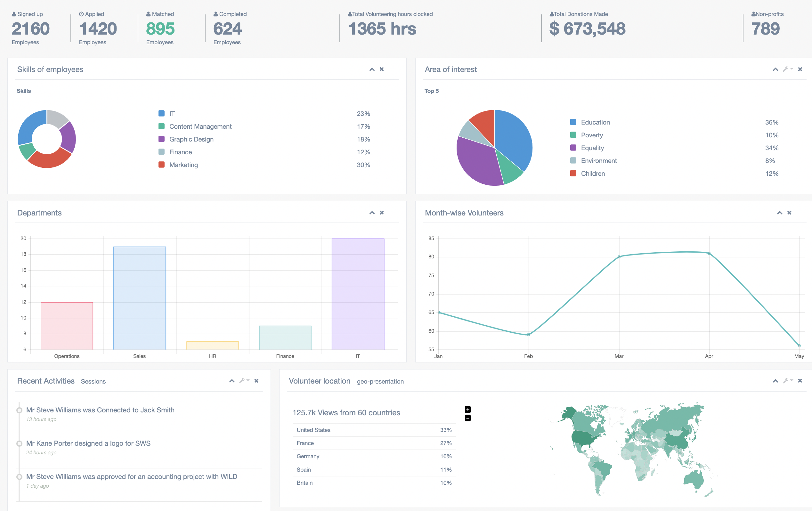Click the Matched 895 employees stat
This screenshot has width=812, height=511.
click(160, 28)
